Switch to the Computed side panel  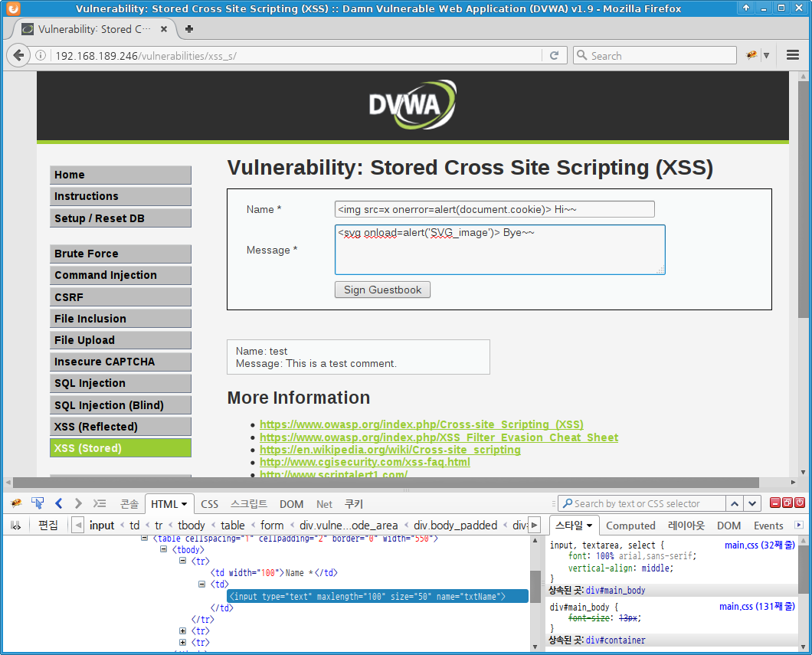tap(630, 526)
